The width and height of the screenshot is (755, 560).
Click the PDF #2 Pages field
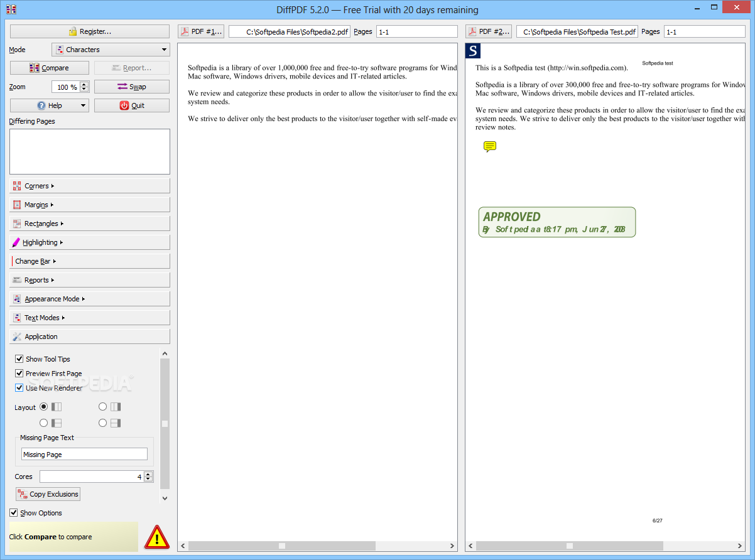[x=704, y=31]
